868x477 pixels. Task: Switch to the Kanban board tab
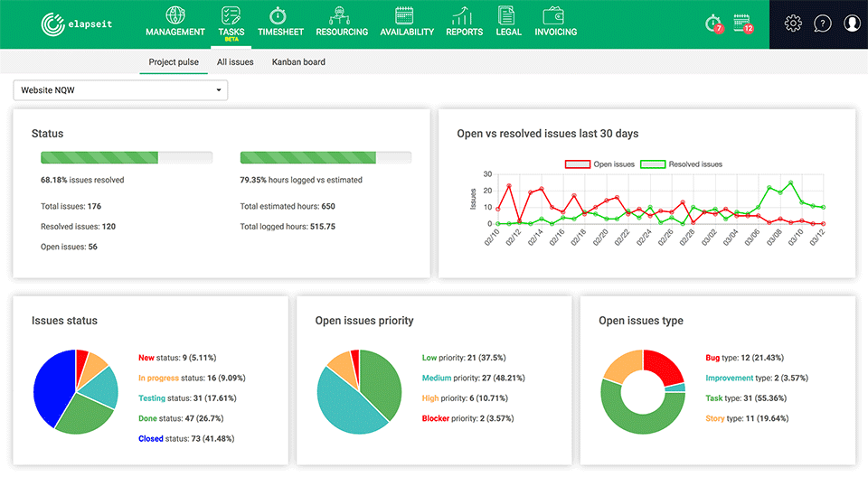298,62
